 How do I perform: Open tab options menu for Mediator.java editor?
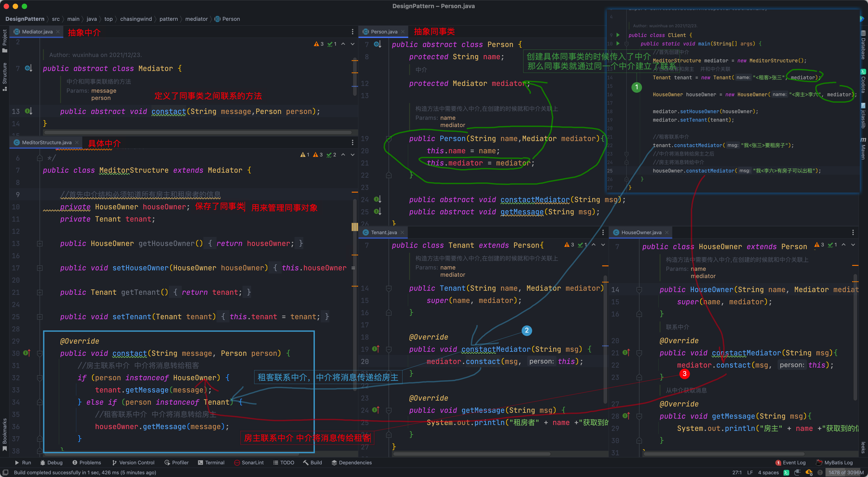(x=352, y=32)
